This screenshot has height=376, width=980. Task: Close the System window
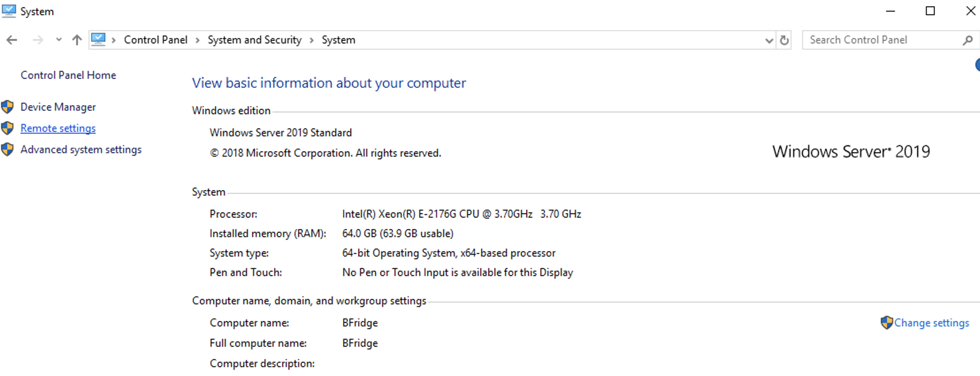click(971, 11)
